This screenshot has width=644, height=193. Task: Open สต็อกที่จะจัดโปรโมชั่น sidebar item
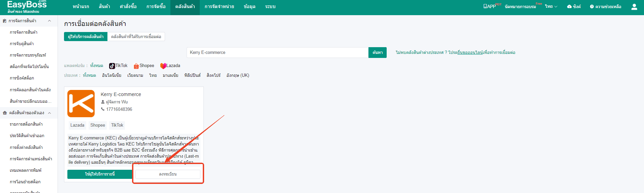[29, 67]
